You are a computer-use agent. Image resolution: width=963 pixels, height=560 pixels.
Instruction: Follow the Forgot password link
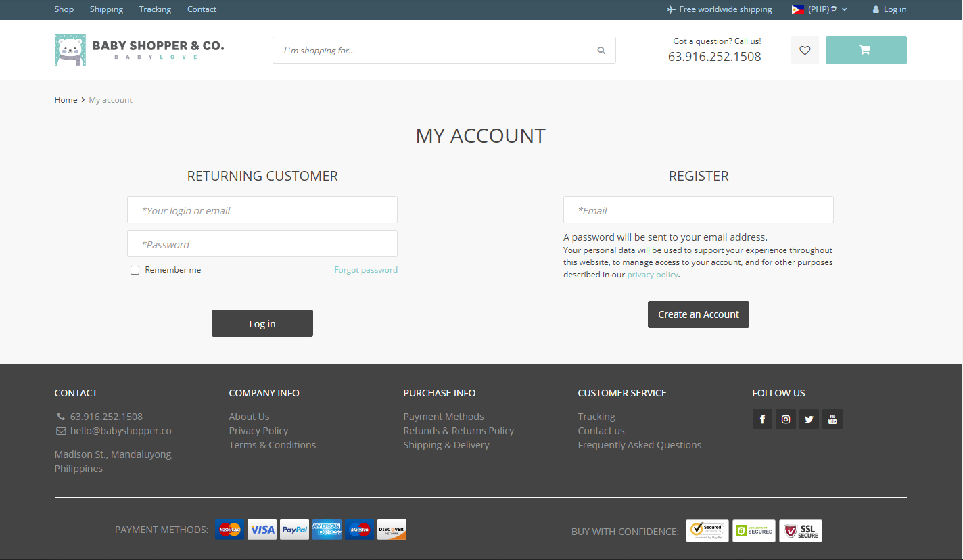click(x=366, y=270)
